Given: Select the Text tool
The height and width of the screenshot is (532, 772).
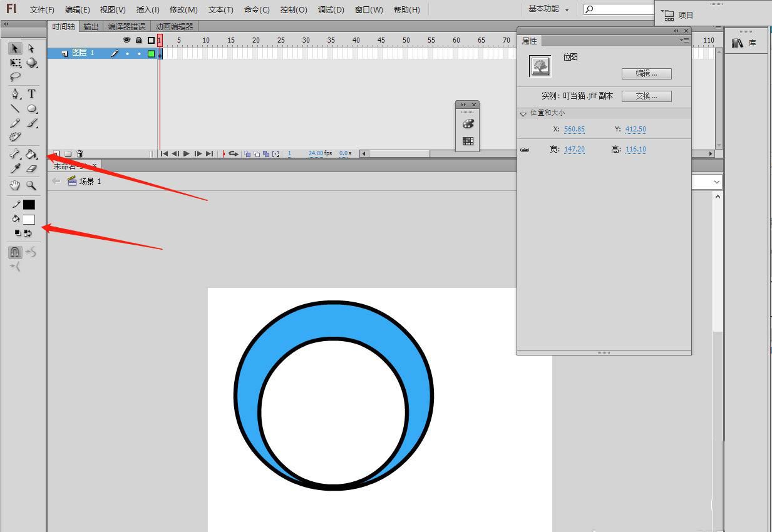Looking at the screenshot, I should pos(31,94).
